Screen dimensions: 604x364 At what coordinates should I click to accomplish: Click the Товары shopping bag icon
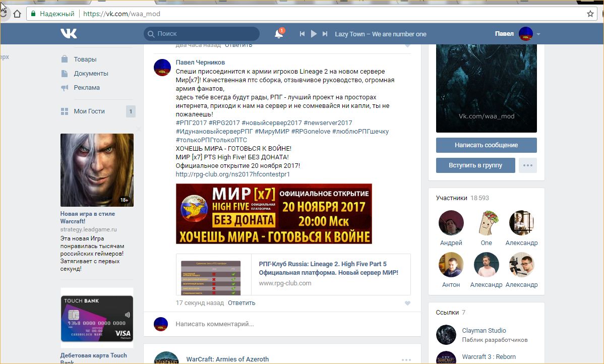(x=65, y=59)
